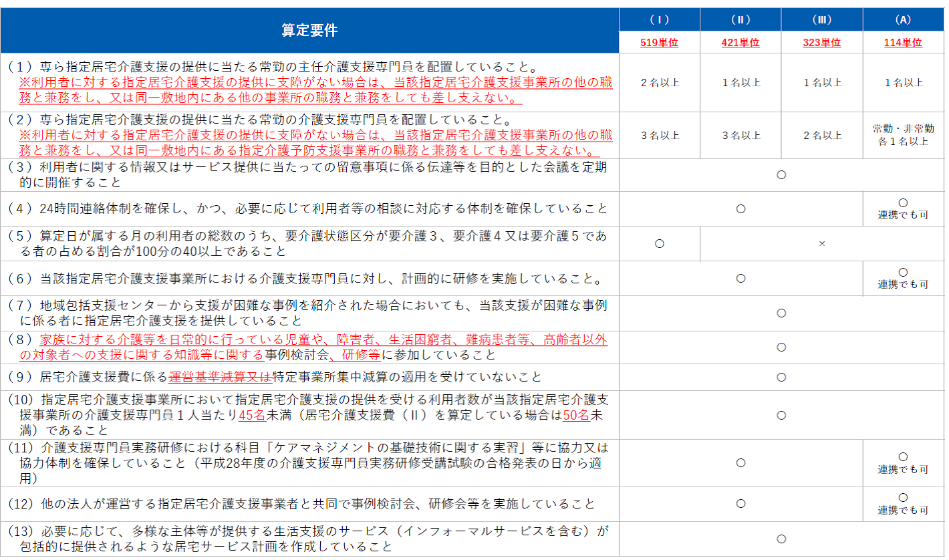This screenshot has width=949, height=560.
Task: Click the 421単位 underlined value
Action: click(x=740, y=42)
